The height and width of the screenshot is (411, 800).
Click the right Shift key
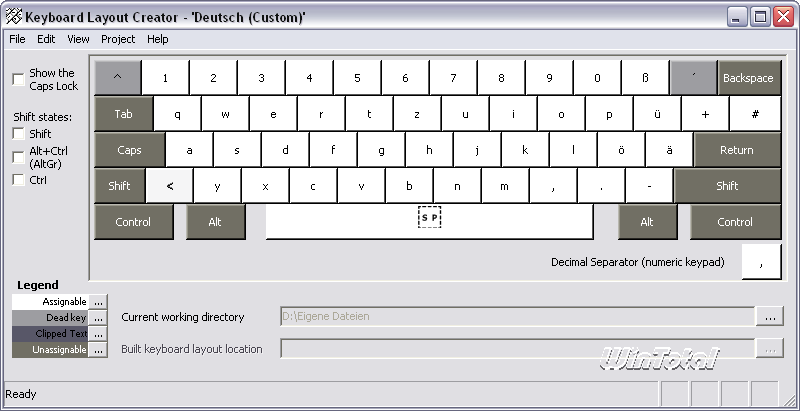tap(728, 186)
